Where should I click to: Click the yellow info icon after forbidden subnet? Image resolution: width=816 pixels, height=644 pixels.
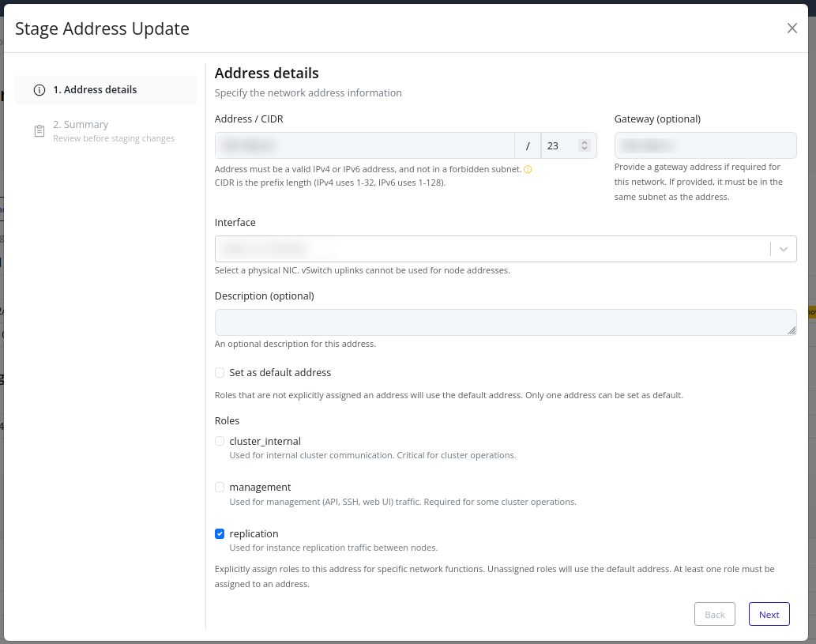coord(528,169)
